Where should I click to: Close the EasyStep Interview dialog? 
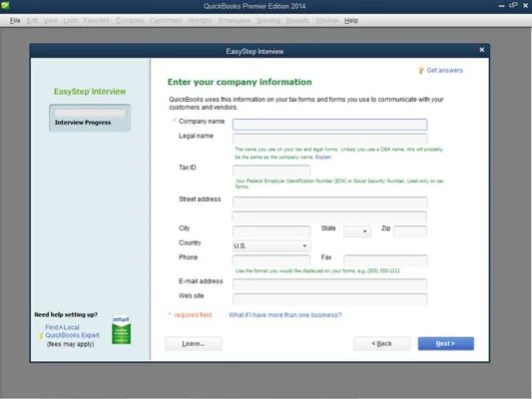(x=481, y=50)
